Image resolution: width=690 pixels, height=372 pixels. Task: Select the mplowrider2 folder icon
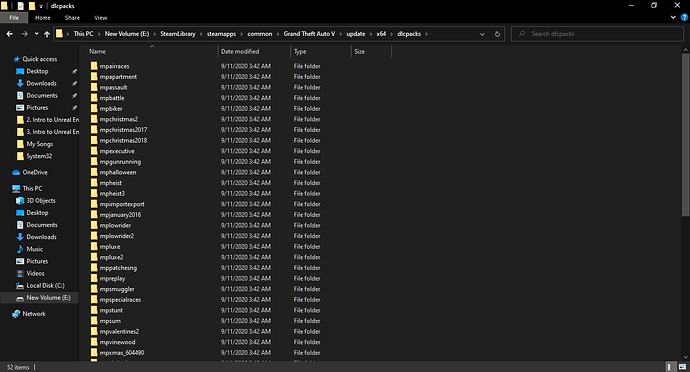point(94,236)
